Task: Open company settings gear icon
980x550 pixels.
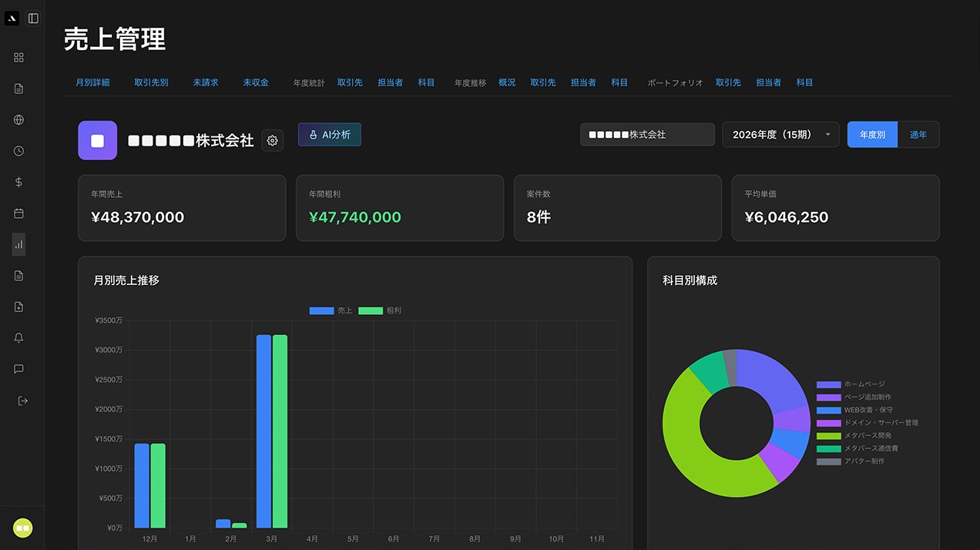Action: point(272,141)
